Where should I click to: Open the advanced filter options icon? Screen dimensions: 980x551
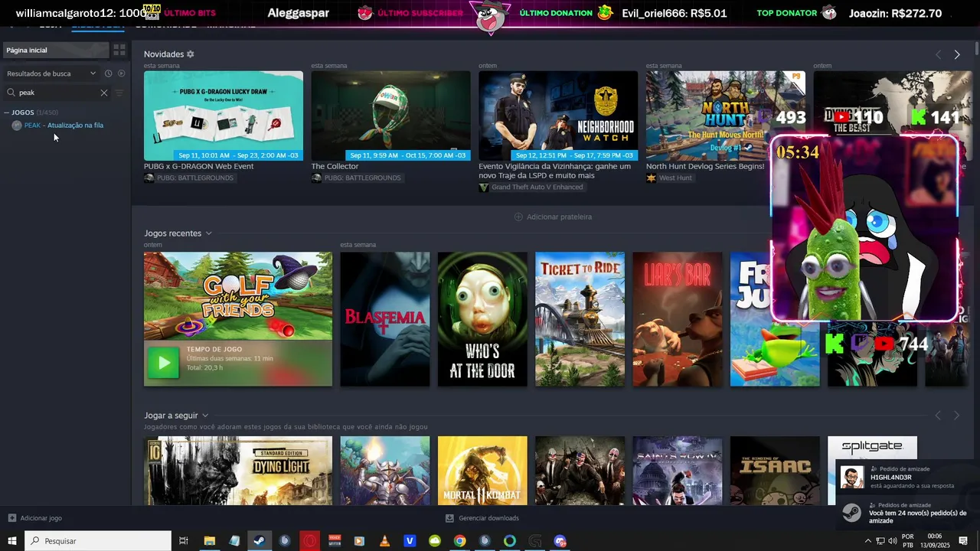click(119, 93)
